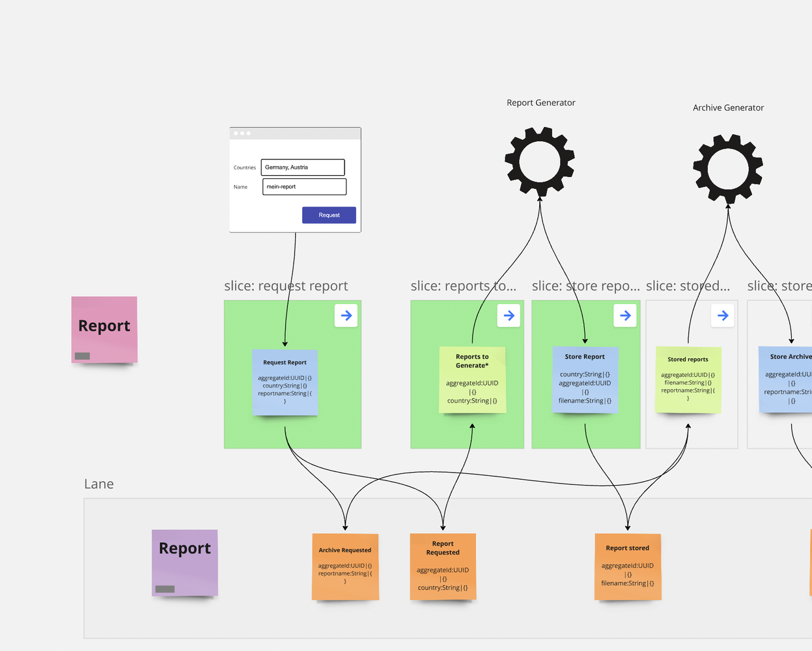812x651 pixels.
Task: Click arrow icon in store report slice
Action: point(624,316)
